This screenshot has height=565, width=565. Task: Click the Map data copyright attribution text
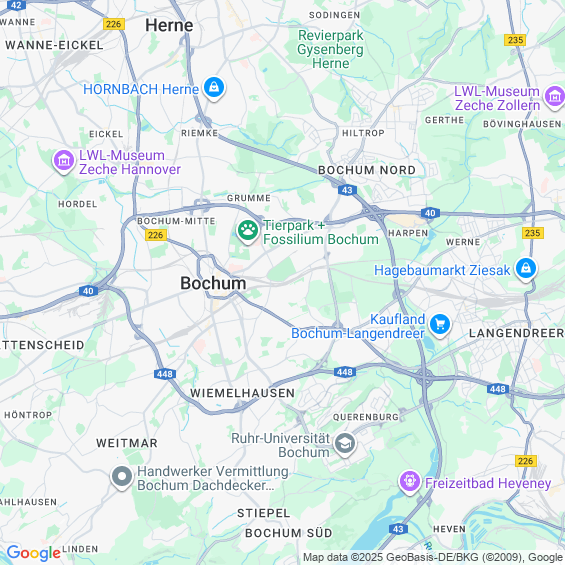(433, 557)
